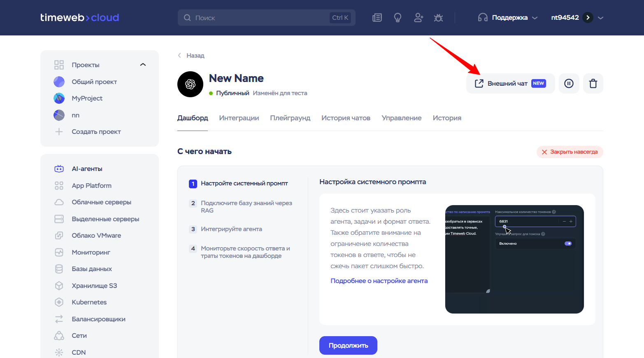This screenshot has width=644, height=358.
Task: Dismiss guide with Закрыть навсегда
Action: click(x=570, y=152)
